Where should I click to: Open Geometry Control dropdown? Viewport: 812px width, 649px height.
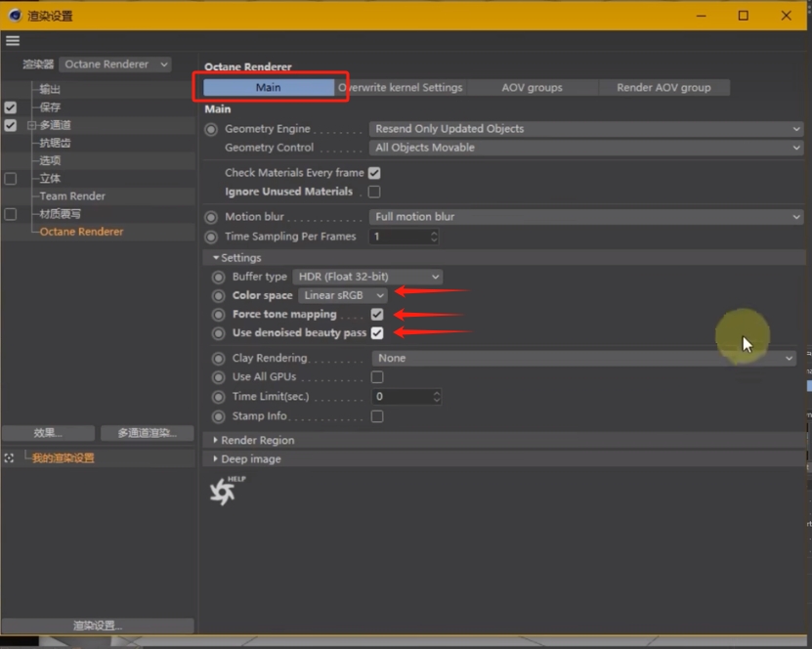coord(585,148)
